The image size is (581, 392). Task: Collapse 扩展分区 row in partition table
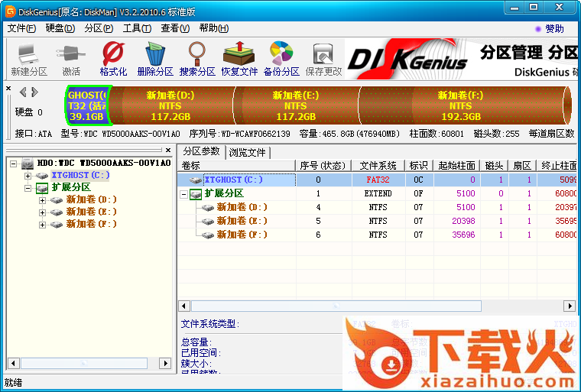click(183, 194)
